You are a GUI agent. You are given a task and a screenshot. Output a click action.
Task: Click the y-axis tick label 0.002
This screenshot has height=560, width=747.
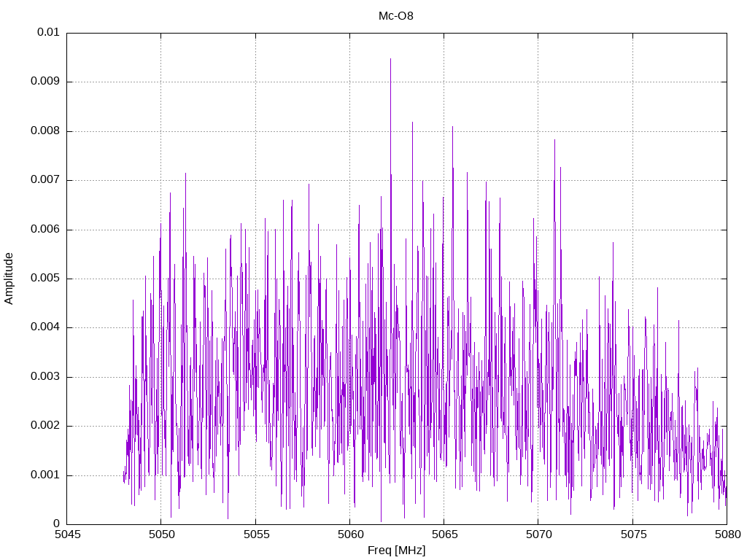(x=45, y=426)
